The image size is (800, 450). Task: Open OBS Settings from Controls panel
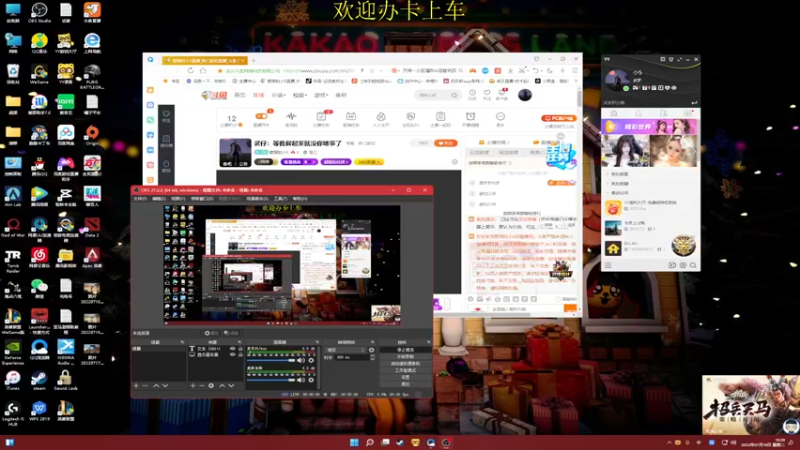[x=406, y=377]
